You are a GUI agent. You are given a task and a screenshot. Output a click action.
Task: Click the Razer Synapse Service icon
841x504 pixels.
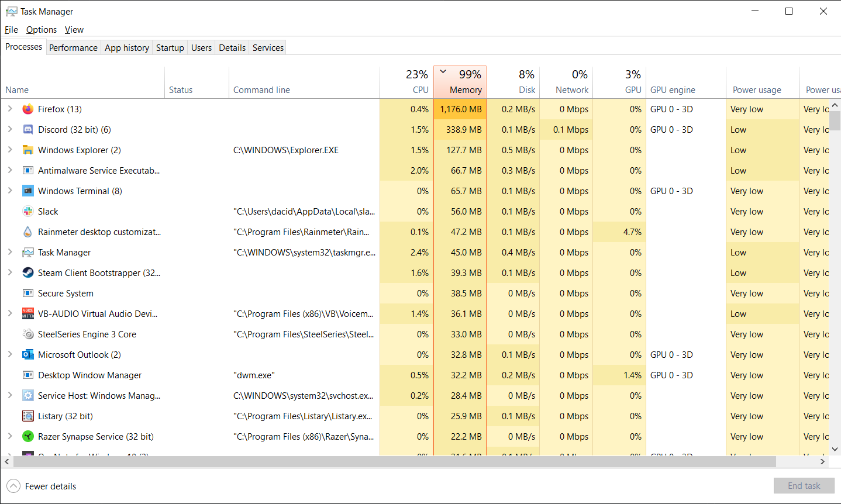[x=27, y=436]
